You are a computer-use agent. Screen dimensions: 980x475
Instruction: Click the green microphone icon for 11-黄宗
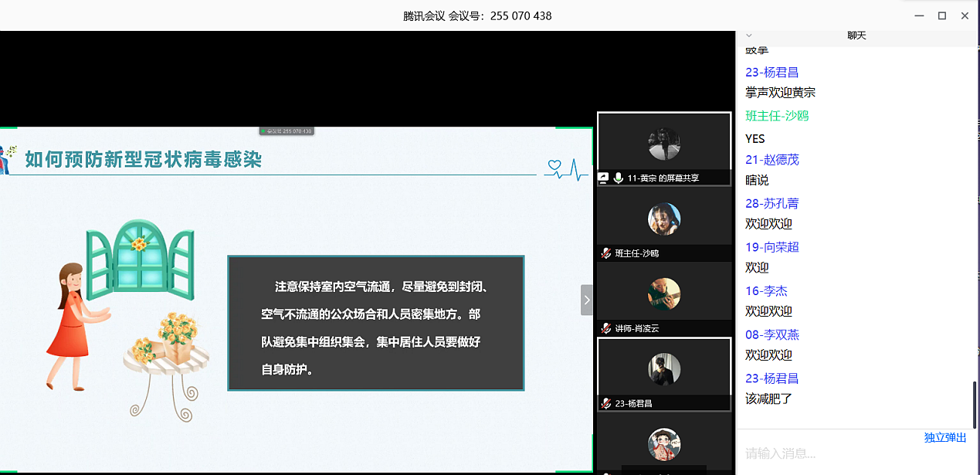(x=618, y=178)
